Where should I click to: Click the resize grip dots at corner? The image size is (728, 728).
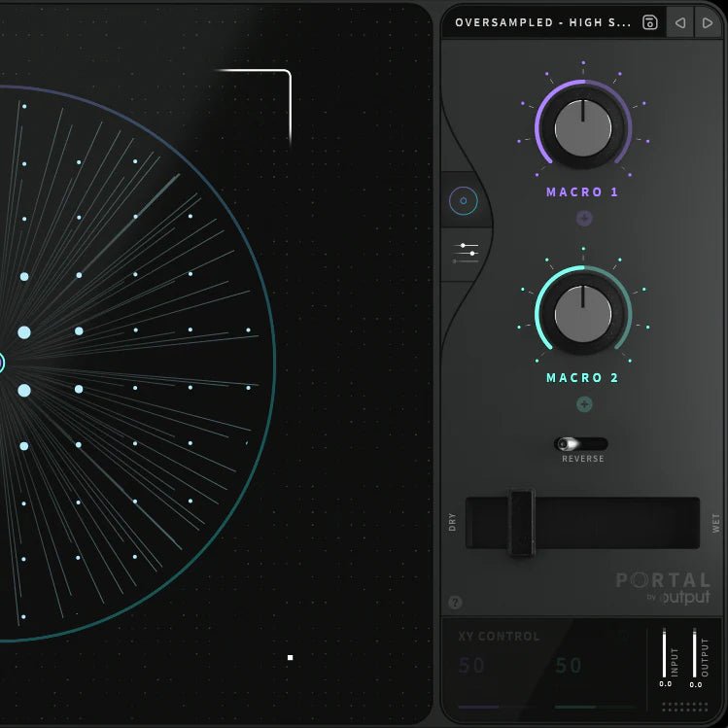685,707
